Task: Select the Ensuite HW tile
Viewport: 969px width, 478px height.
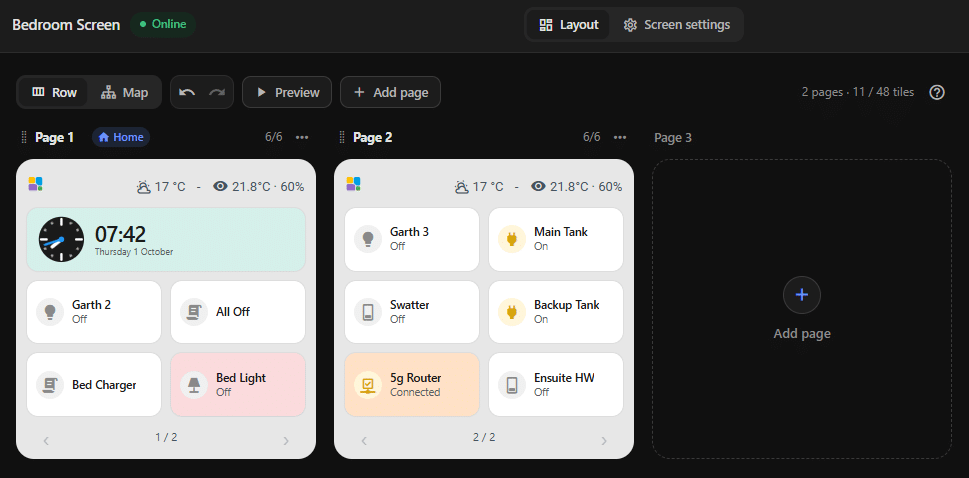Action: click(x=556, y=385)
